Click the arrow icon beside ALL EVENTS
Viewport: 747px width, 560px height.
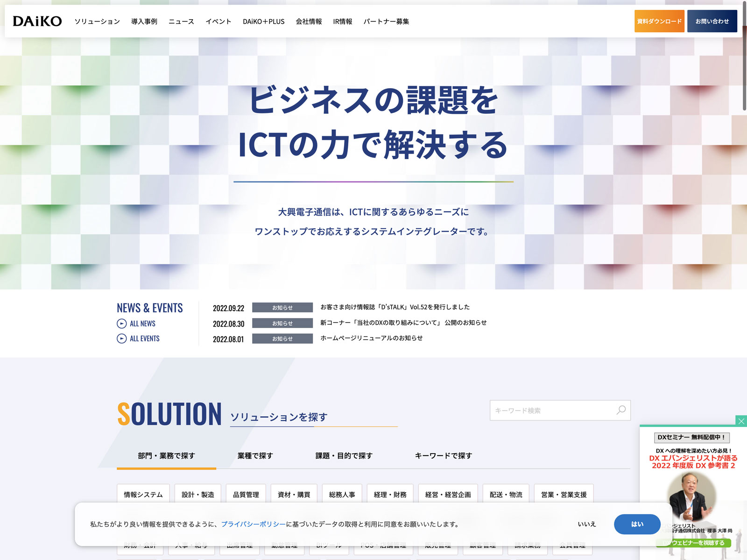[122, 338]
